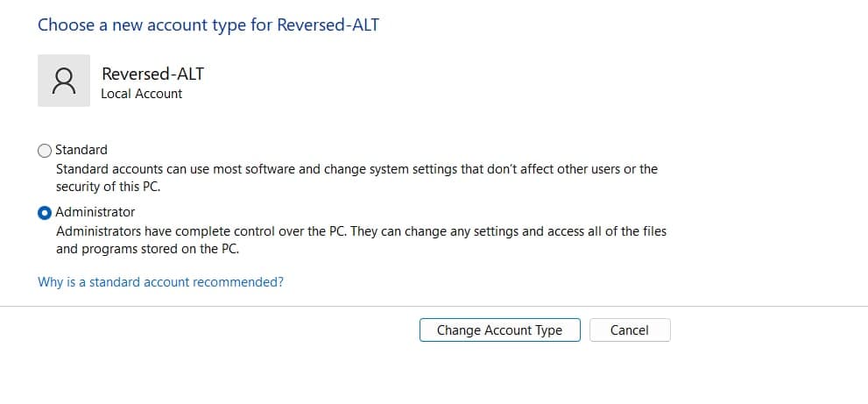Screen dimensions: 868x404
Task: Select the Standard radio button
Action: tap(45, 150)
